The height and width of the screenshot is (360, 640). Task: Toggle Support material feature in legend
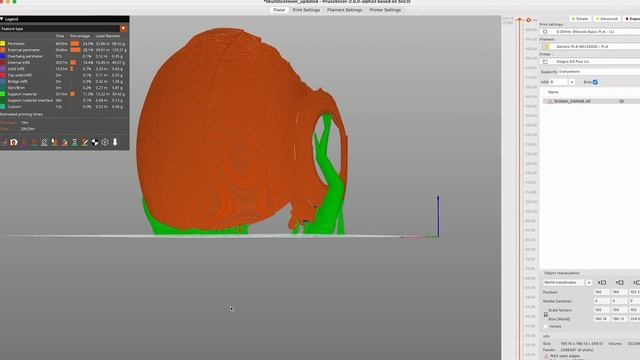(x=63, y=94)
